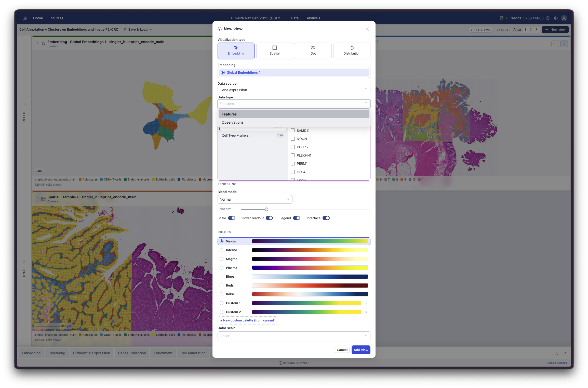
Task: Choose Features from the dropdown list
Action: point(294,114)
